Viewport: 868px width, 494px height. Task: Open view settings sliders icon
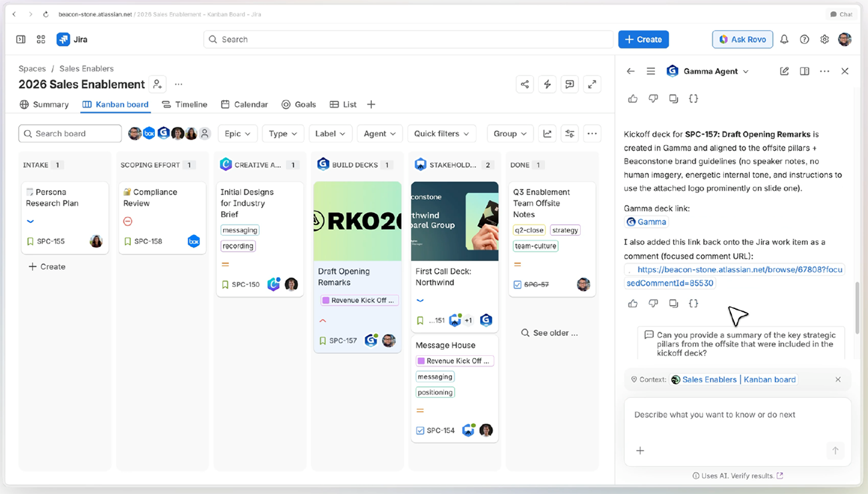pos(570,134)
